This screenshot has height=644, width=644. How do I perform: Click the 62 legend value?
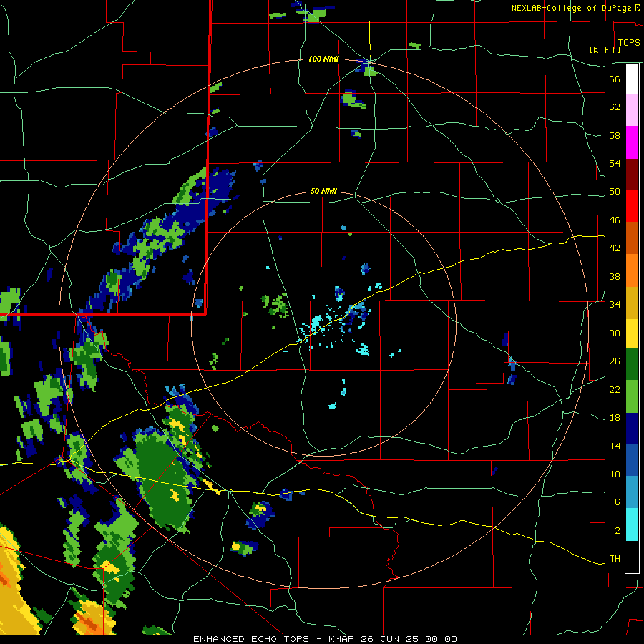coord(615,107)
